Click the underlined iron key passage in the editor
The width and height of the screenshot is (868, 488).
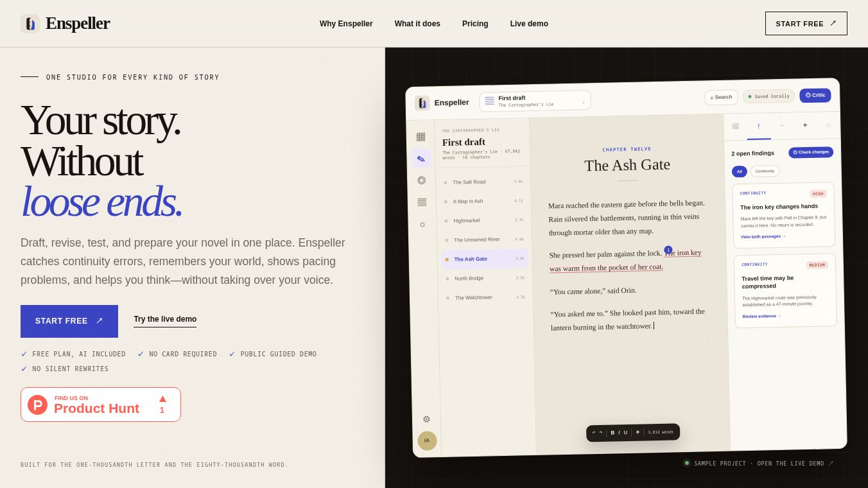(626, 260)
